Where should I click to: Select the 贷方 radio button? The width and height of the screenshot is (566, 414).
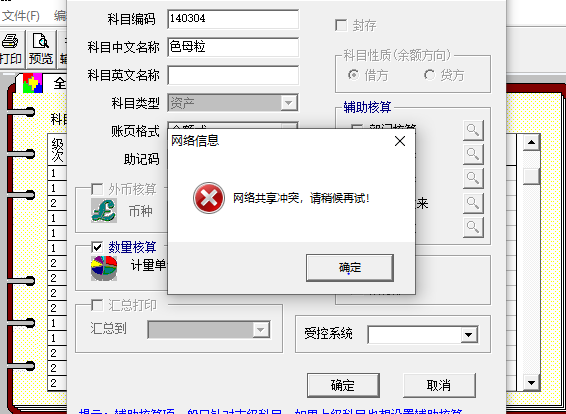tap(429, 75)
